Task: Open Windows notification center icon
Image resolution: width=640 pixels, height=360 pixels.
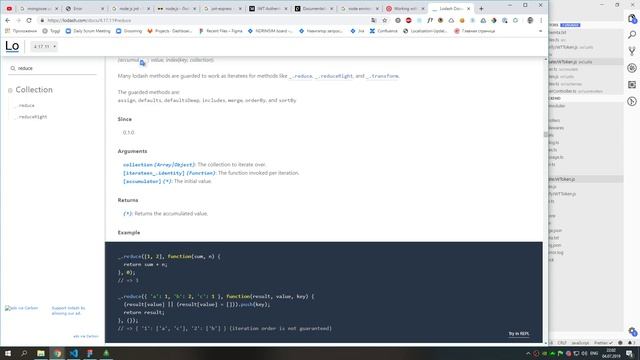Action: pyautogui.click(x=629, y=353)
